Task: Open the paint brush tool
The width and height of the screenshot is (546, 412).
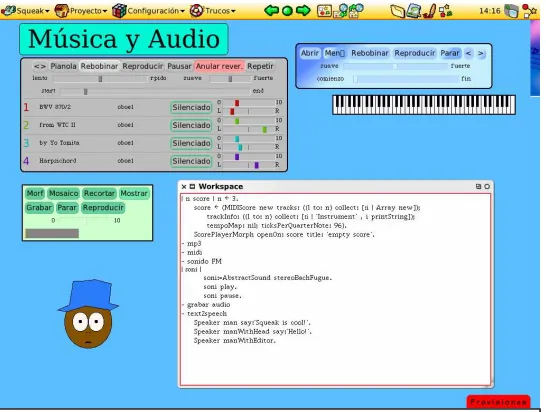Action: click(x=430, y=10)
